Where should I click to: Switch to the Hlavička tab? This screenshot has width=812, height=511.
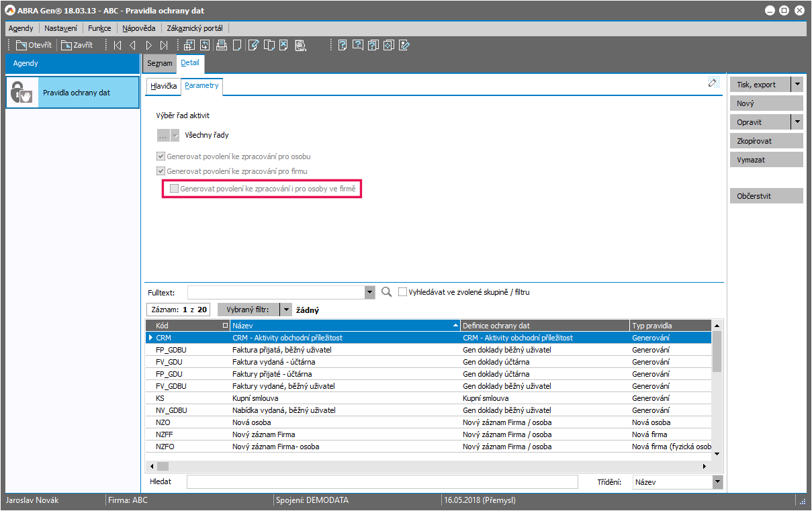click(163, 86)
